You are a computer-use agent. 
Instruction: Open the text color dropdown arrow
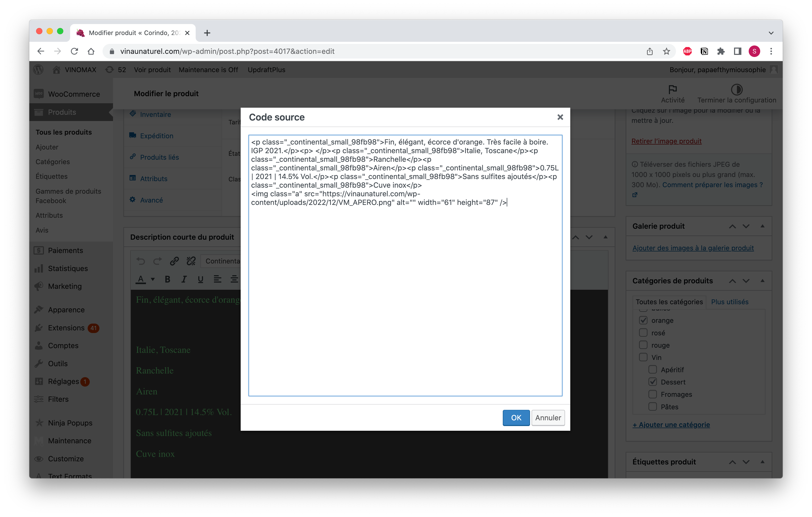click(x=153, y=279)
